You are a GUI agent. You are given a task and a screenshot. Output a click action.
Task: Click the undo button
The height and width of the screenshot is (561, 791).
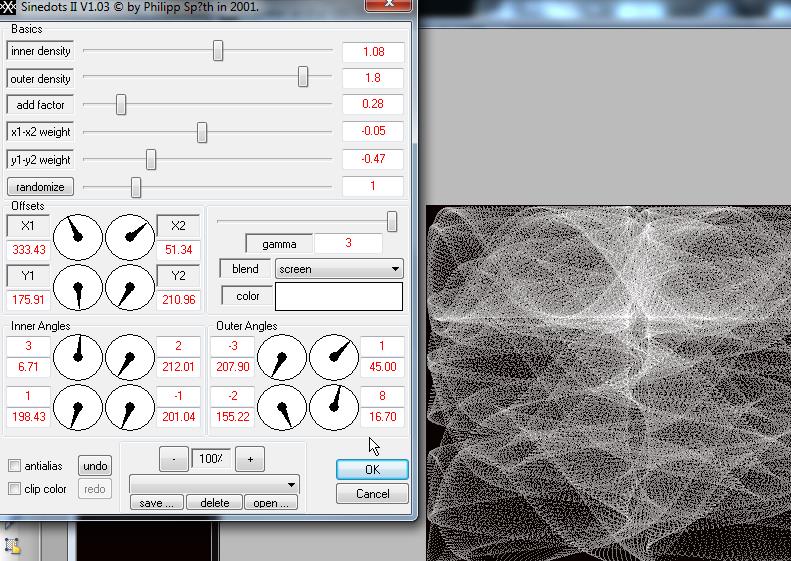tap(95, 466)
